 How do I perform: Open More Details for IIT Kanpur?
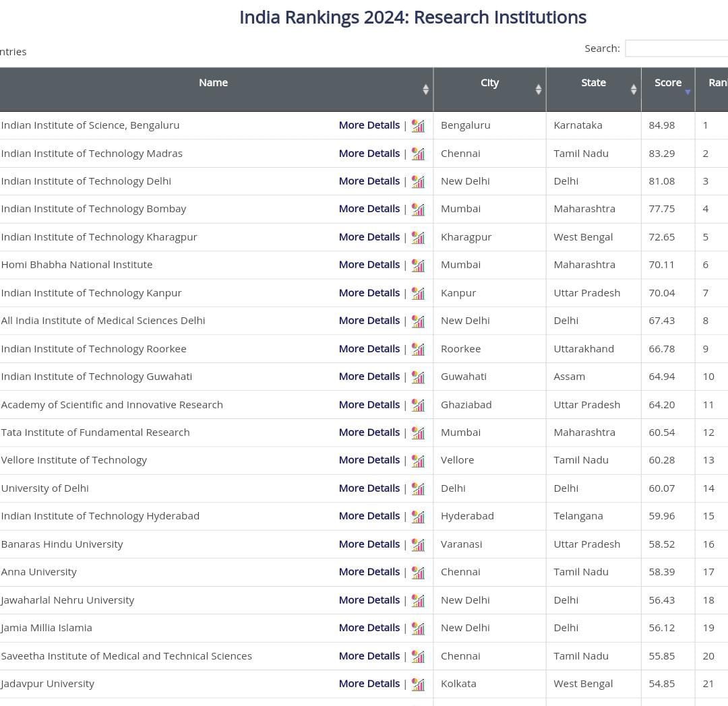click(369, 293)
